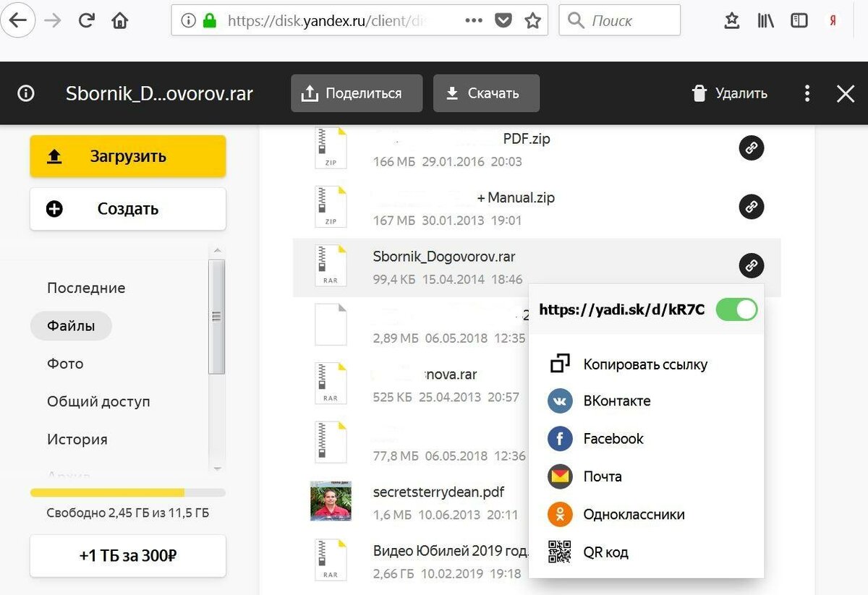Click the https://yadi.sk/d/kR7C link text

click(622, 309)
